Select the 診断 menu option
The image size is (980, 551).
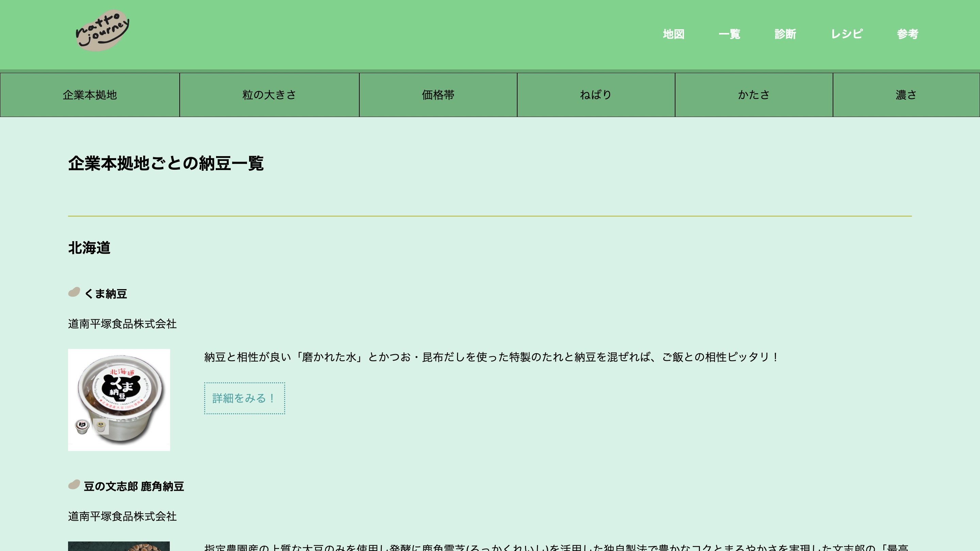pyautogui.click(x=785, y=34)
